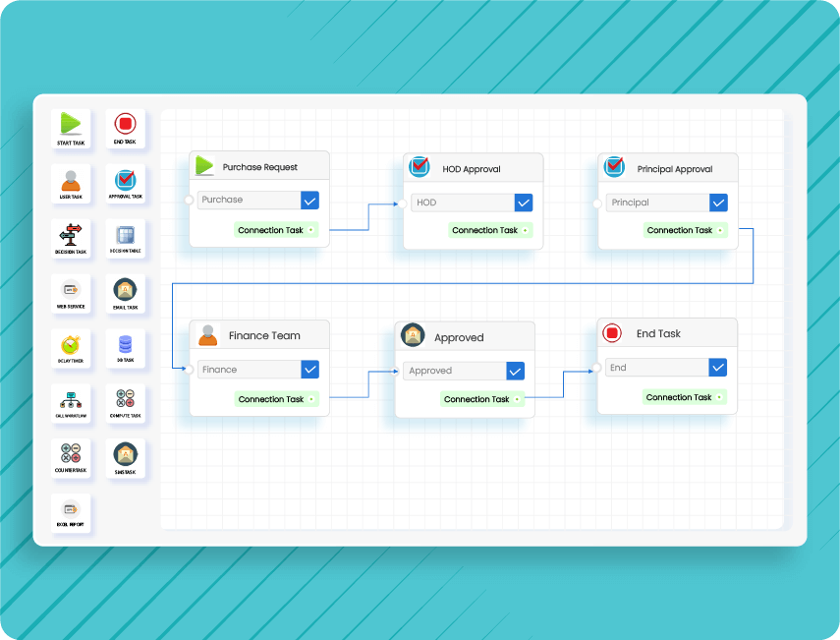This screenshot has width=840, height=640.
Task: Choose the DB Task icon
Action: click(x=125, y=346)
